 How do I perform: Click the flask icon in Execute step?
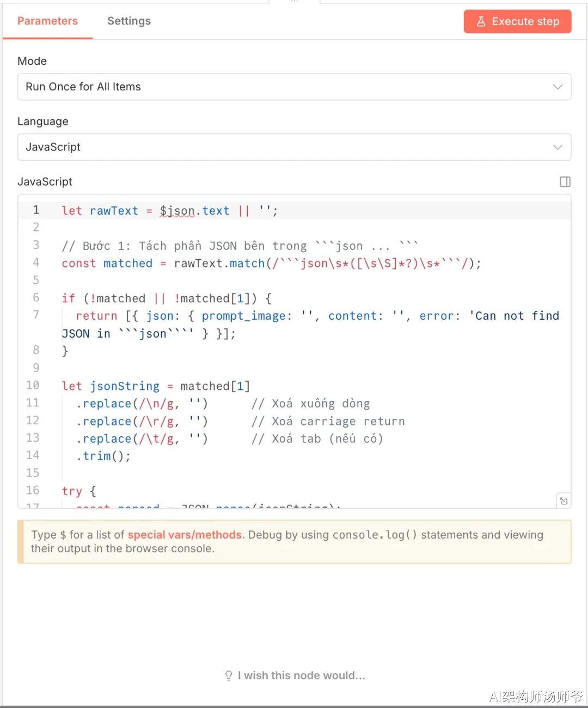[x=481, y=22]
